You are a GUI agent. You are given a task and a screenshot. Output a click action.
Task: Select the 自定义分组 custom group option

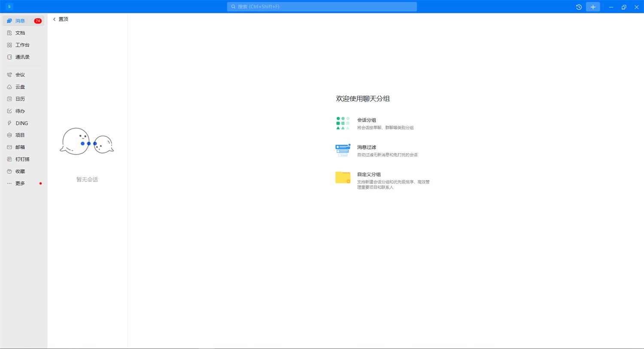369,175
